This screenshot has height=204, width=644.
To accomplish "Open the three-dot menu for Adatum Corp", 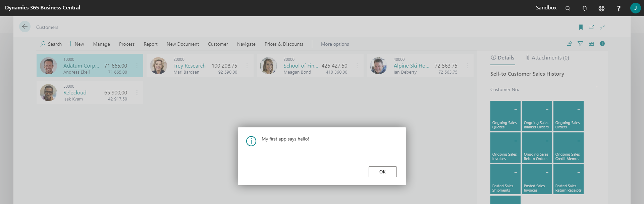I will pos(137,66).
